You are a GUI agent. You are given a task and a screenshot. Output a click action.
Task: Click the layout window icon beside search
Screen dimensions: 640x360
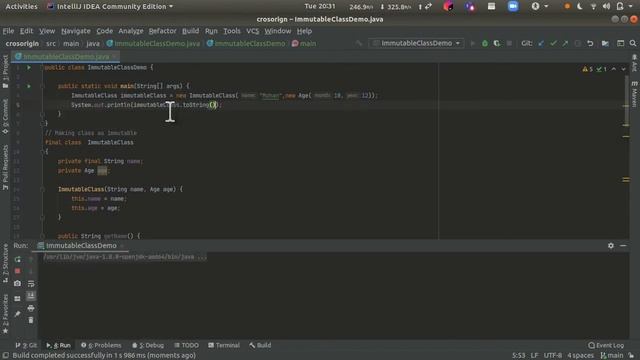tap(620, 43)
